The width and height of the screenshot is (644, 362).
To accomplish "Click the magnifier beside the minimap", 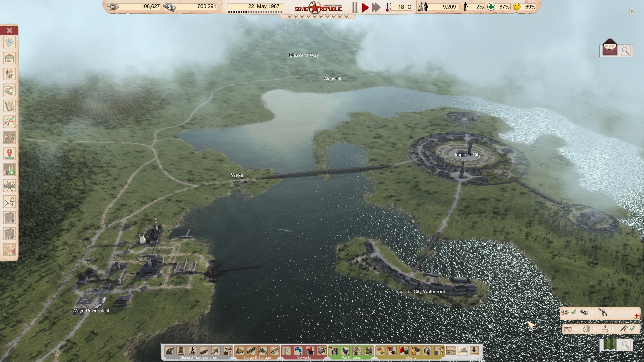I will pyautogui.click(x=625, y=345).
